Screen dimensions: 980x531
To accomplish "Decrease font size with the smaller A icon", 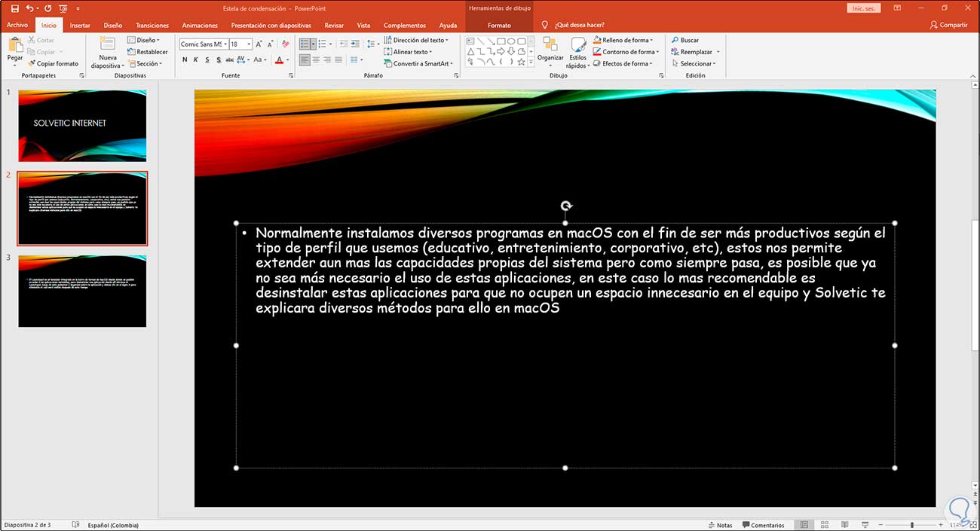I will (271, 44).
